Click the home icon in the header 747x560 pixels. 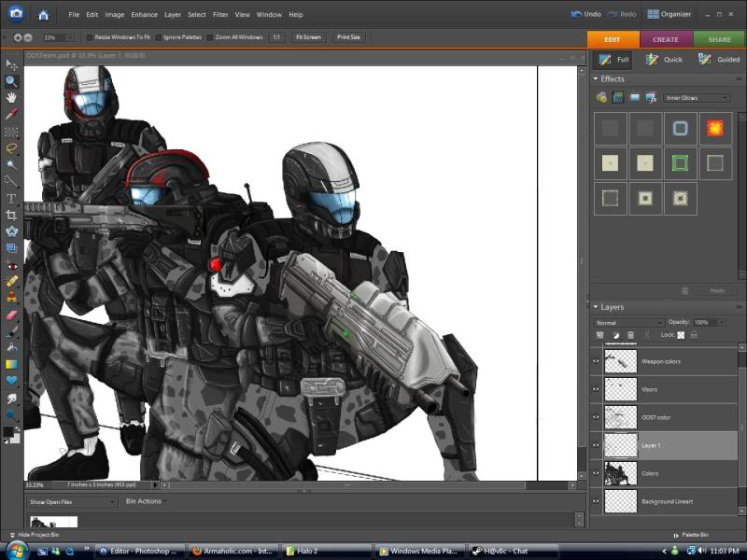[43, 15]
